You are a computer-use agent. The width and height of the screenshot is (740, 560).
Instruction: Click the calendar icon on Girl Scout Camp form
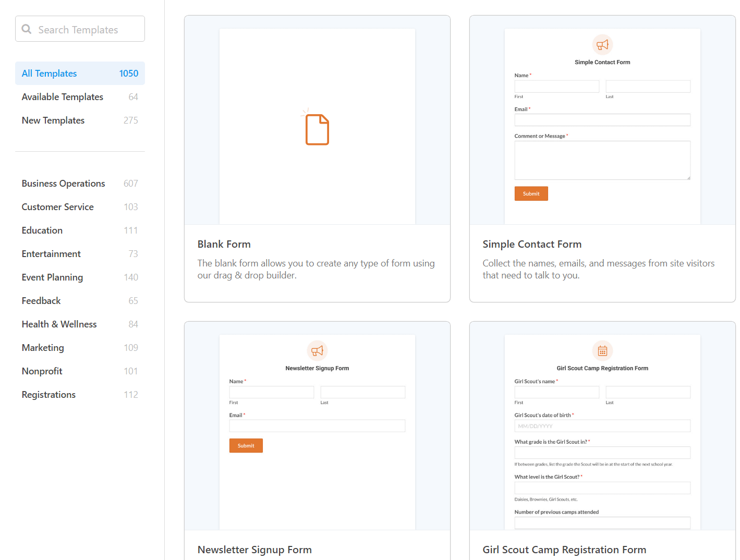(x=602, y=351)
